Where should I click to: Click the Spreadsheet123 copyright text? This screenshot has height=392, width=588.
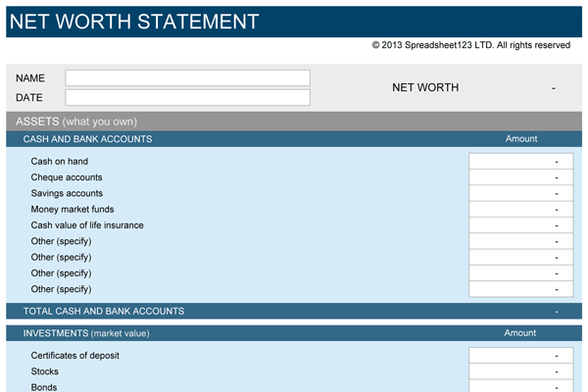pos(470,45)
